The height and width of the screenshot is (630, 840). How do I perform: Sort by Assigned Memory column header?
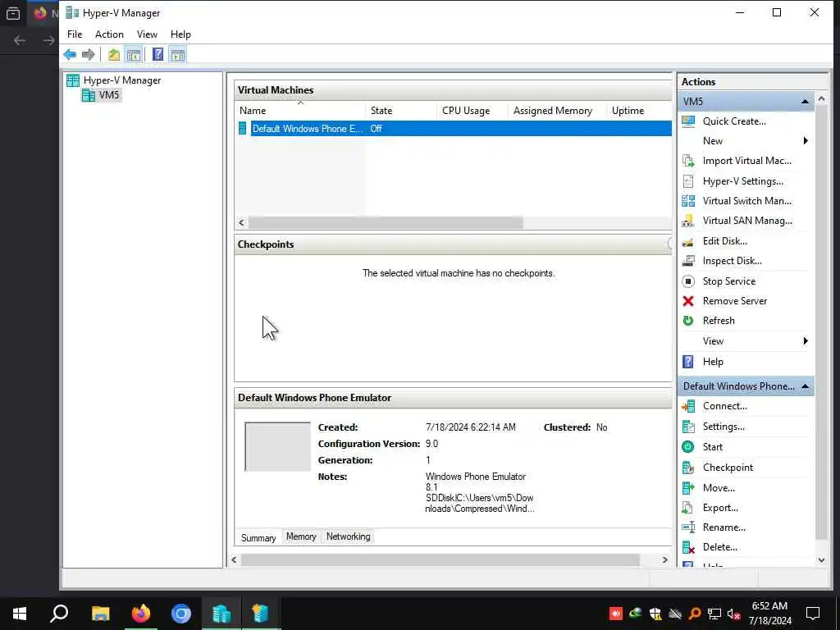point(557,111)
